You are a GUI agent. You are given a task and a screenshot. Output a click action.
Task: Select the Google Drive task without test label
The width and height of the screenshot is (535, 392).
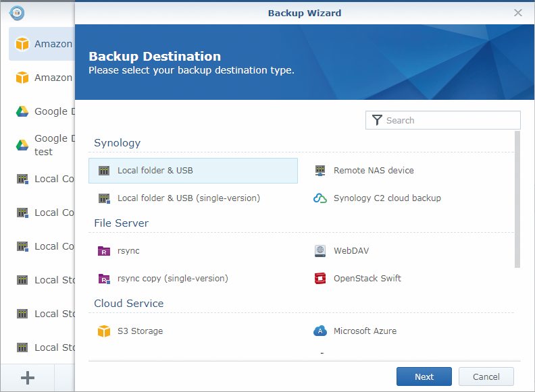point(41,111)
